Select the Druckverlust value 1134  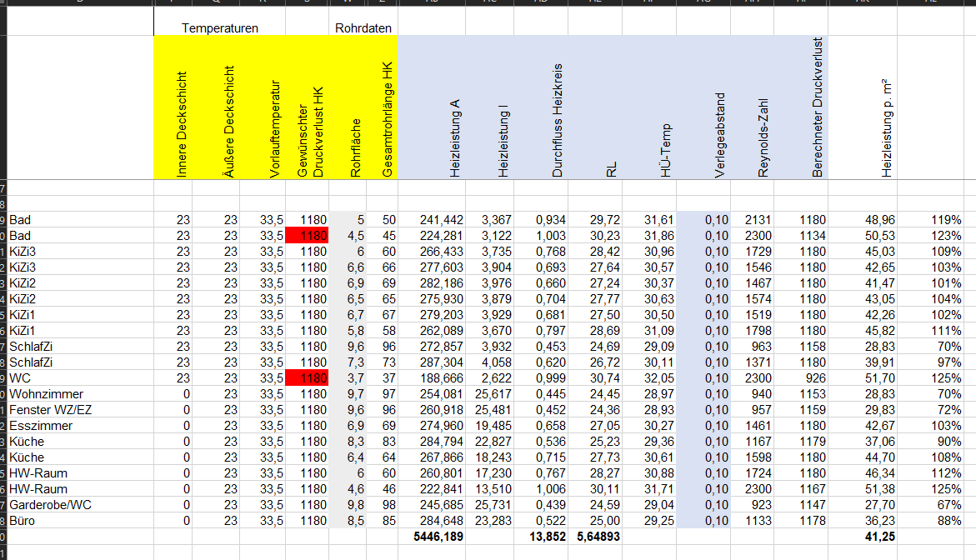(x=802, y=236)
